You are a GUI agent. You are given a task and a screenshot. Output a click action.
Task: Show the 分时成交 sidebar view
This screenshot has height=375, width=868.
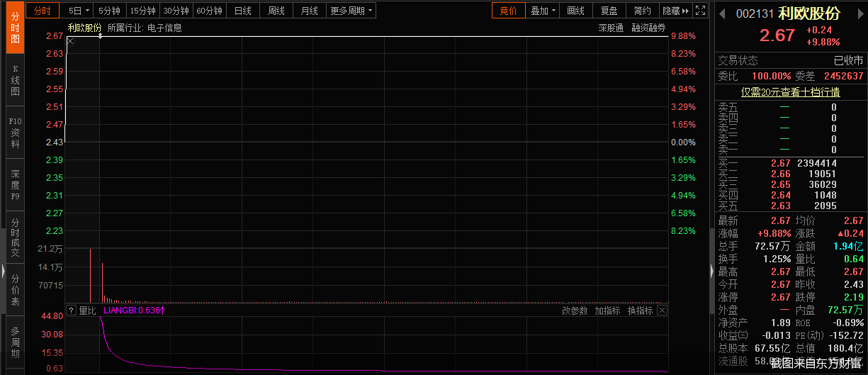point(16,237)
